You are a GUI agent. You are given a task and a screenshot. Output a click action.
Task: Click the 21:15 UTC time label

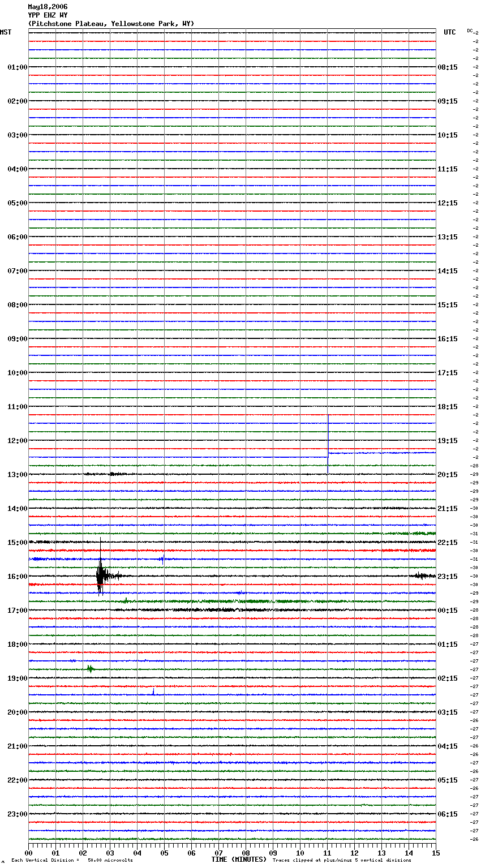[448, 509]
